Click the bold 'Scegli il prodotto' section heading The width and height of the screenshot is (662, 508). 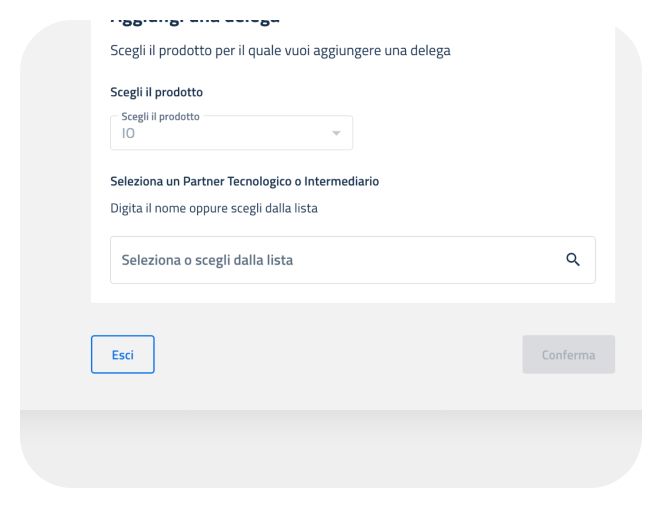(x=156, y=92)
